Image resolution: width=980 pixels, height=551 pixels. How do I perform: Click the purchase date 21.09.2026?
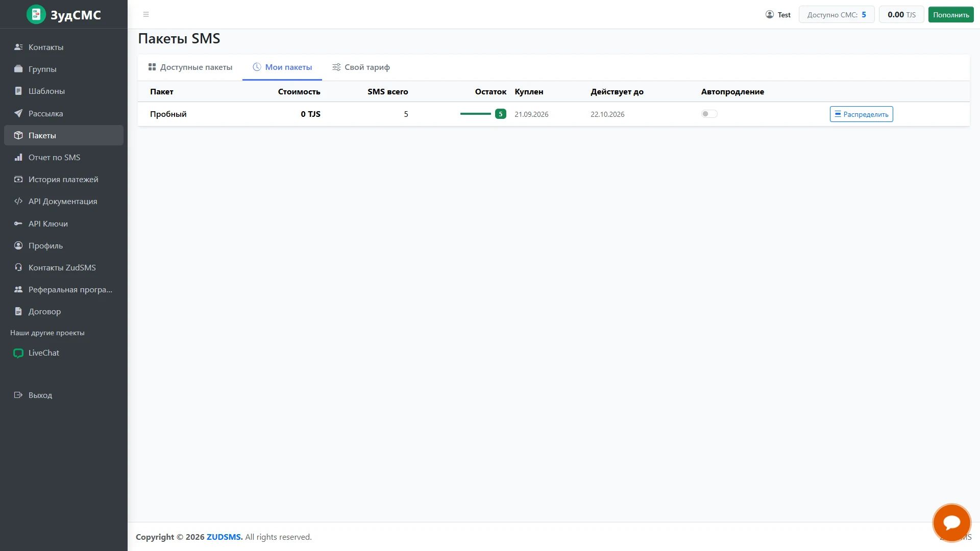(x=531, y=114)
